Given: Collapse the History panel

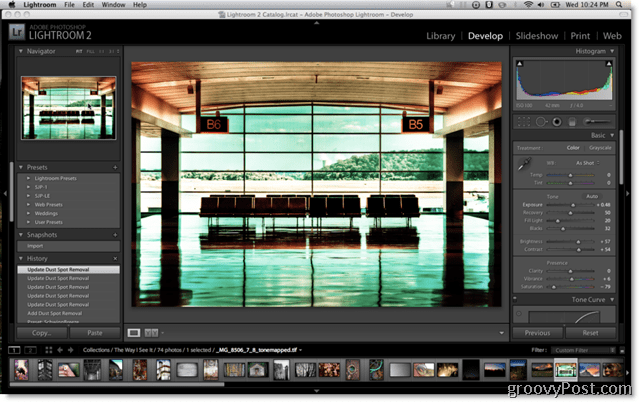Looking at the screenshot, I should pos(21,258).
